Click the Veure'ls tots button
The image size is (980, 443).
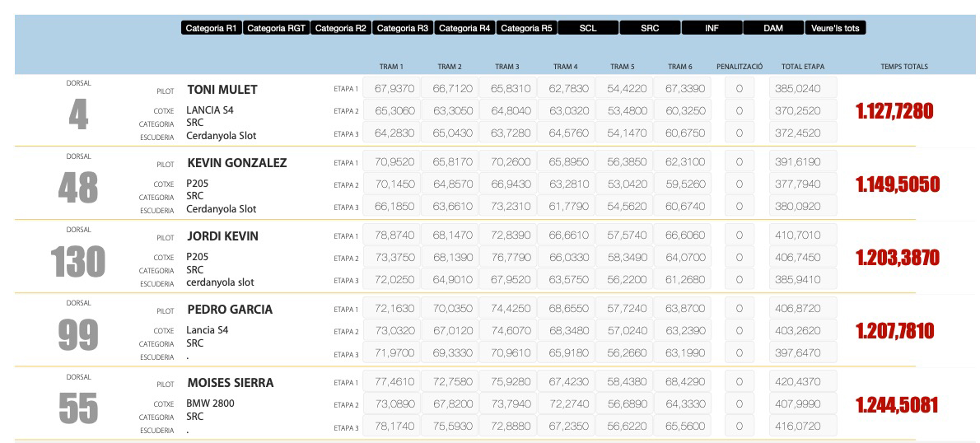pyautogui.click(x=835, y=28)
